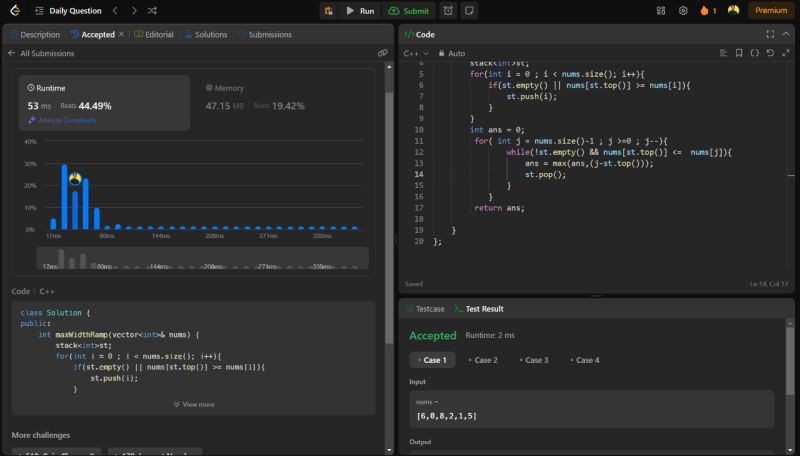800x456 pixels.
Task: Click the avatar marker on runtime chart
Action: 75,179
